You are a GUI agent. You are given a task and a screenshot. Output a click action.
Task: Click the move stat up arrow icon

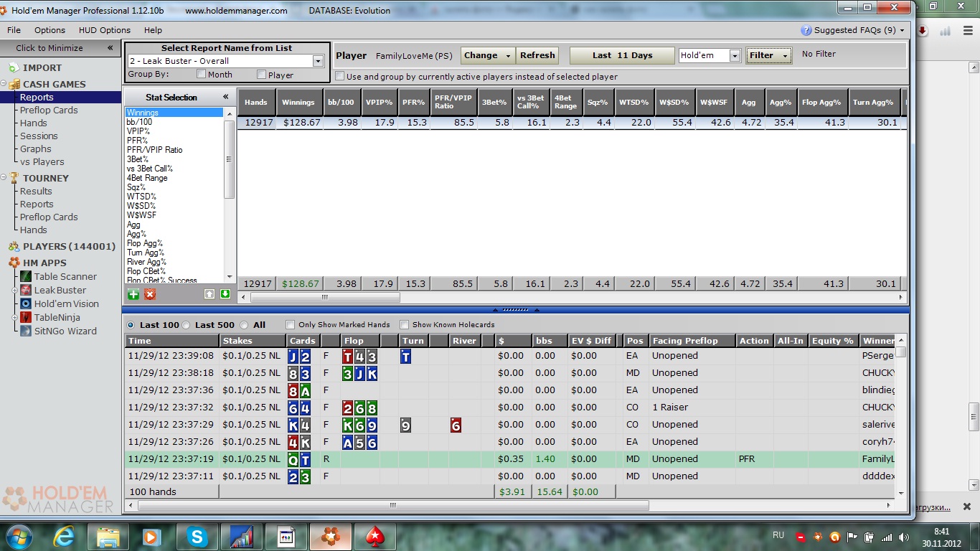coord(209,294)
